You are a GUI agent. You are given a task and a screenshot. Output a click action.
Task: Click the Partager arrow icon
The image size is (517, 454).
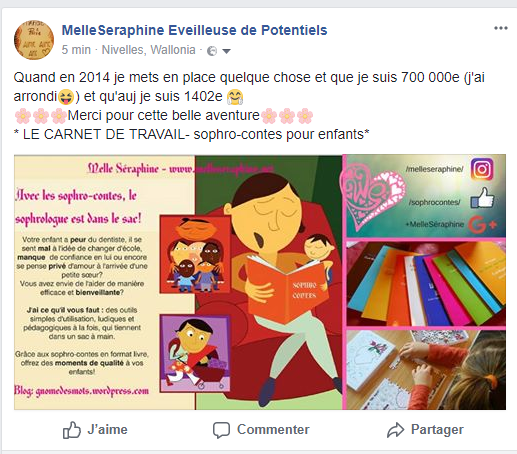pos(395,430)
